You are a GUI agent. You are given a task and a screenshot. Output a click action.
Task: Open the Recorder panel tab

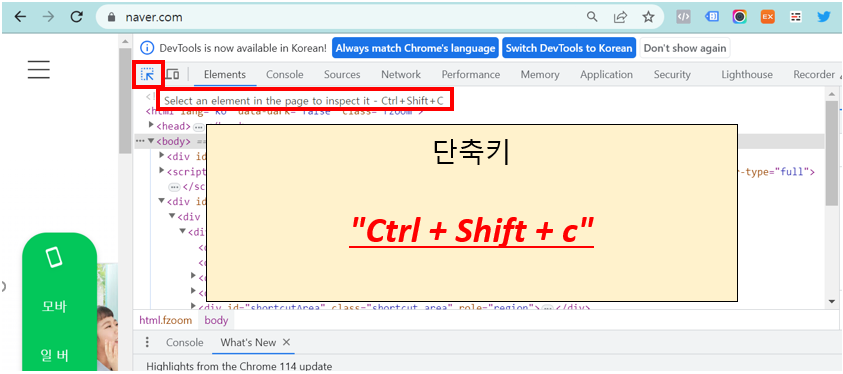click(814, 75)
